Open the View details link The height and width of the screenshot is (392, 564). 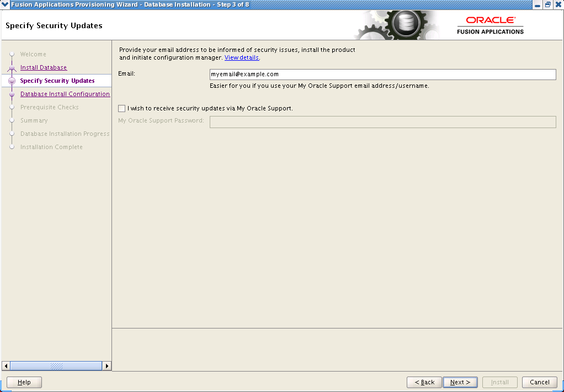click(x=241, y=57)
